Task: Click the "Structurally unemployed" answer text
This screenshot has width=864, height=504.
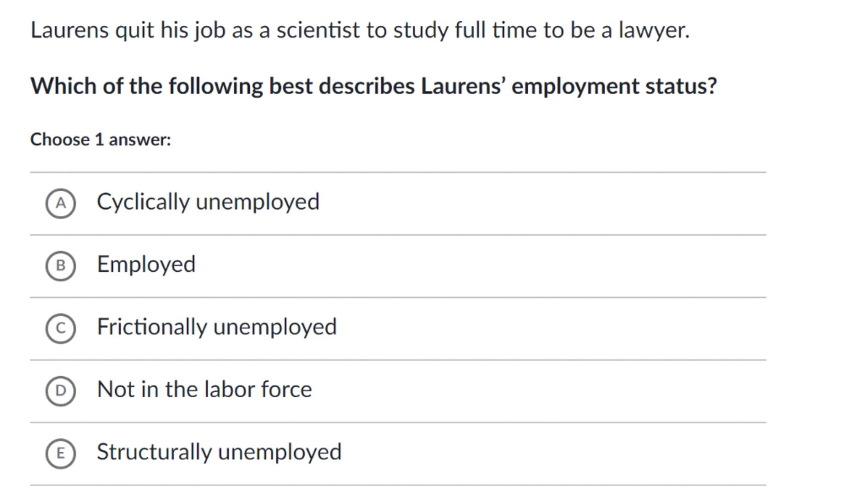Action: [x=219, y=452]
